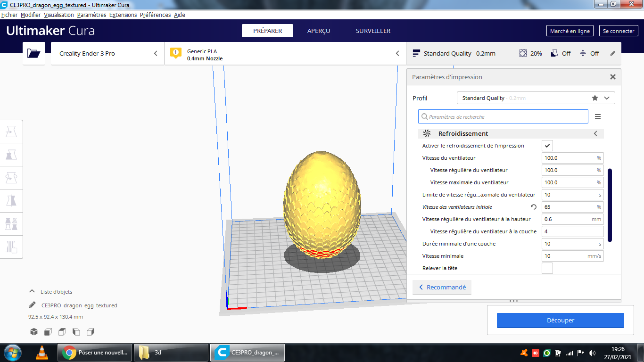Click the support Off icon
Screen dimensions: 644x362
tap(554, 53)
